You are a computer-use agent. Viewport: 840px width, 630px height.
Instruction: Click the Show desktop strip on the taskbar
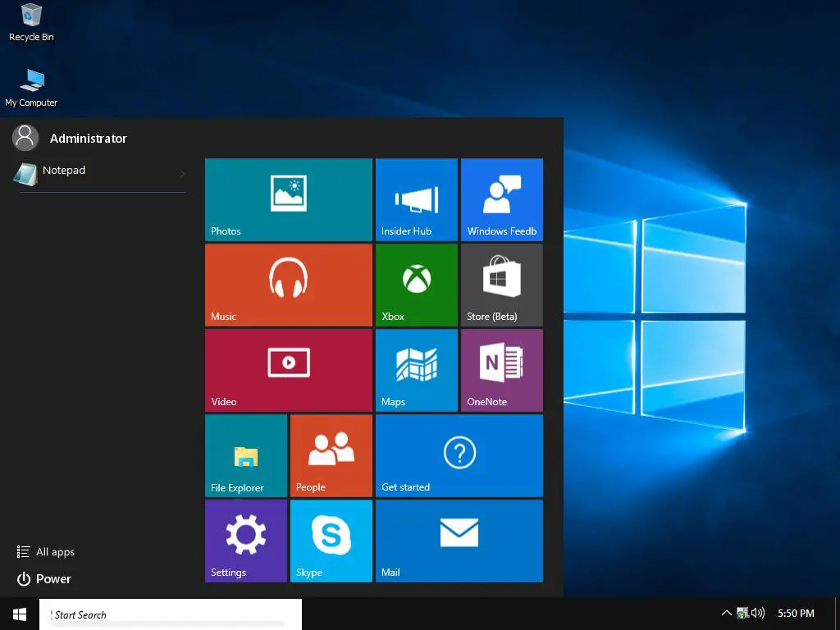(838, 614)
